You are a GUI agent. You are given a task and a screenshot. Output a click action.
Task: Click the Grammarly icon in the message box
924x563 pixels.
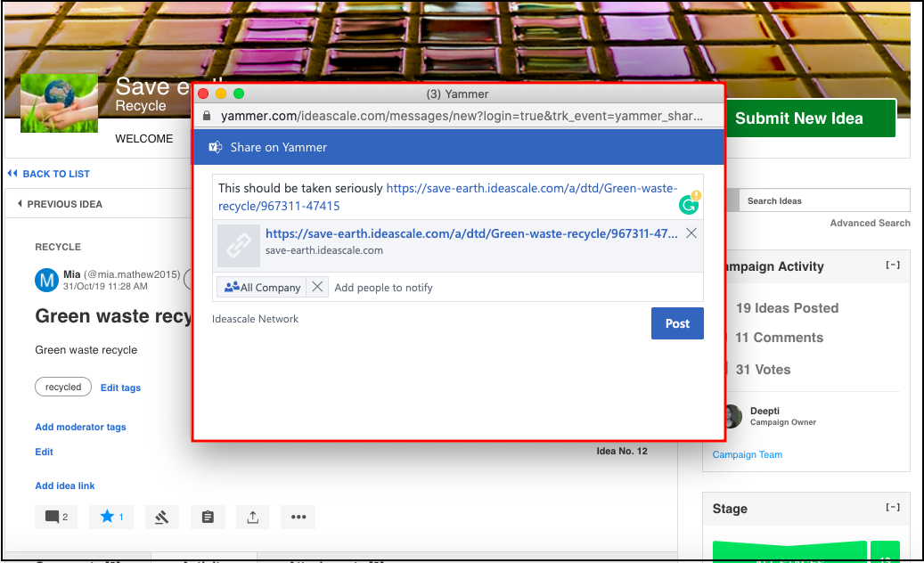click(689, 203)
